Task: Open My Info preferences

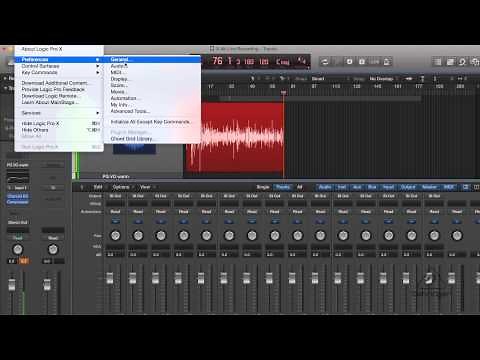Action: coord(152,105)
